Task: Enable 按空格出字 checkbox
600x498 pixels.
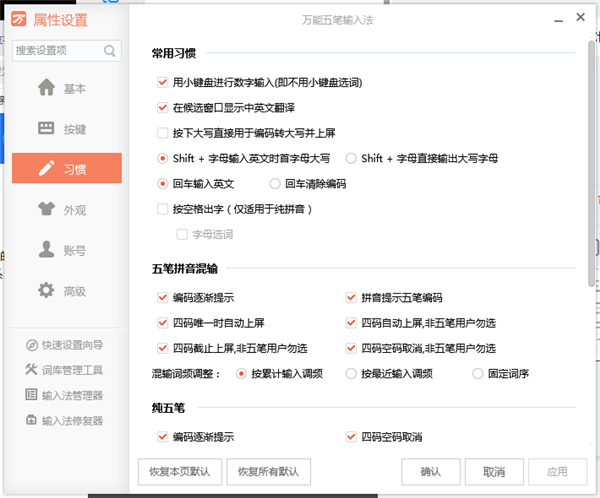Action: click(163, 209)
